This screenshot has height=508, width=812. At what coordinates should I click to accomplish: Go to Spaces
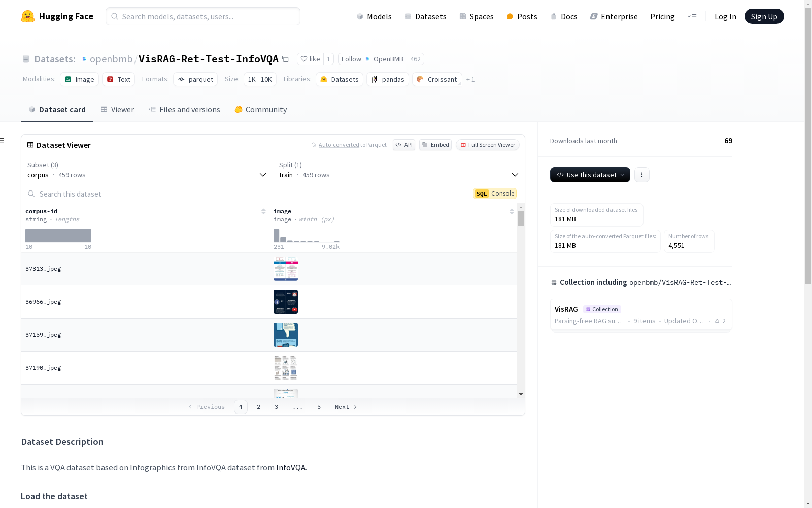point(476,16)
